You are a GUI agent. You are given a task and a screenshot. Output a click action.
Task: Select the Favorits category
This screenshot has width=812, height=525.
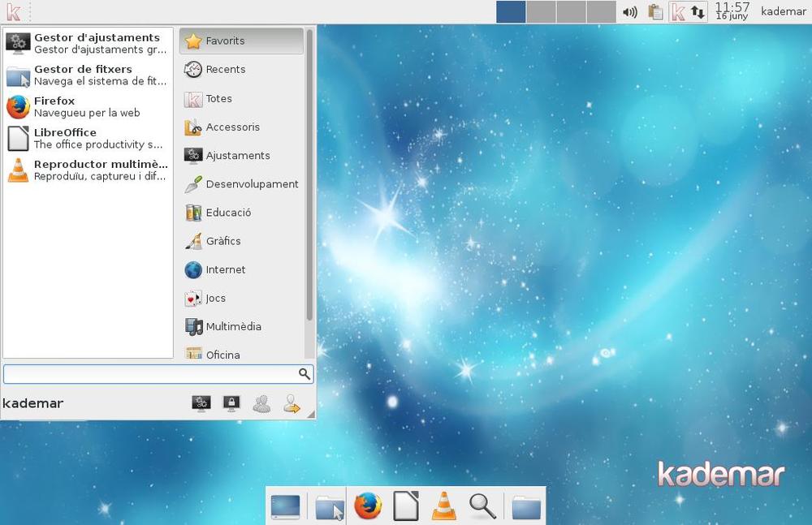(241, 41)
